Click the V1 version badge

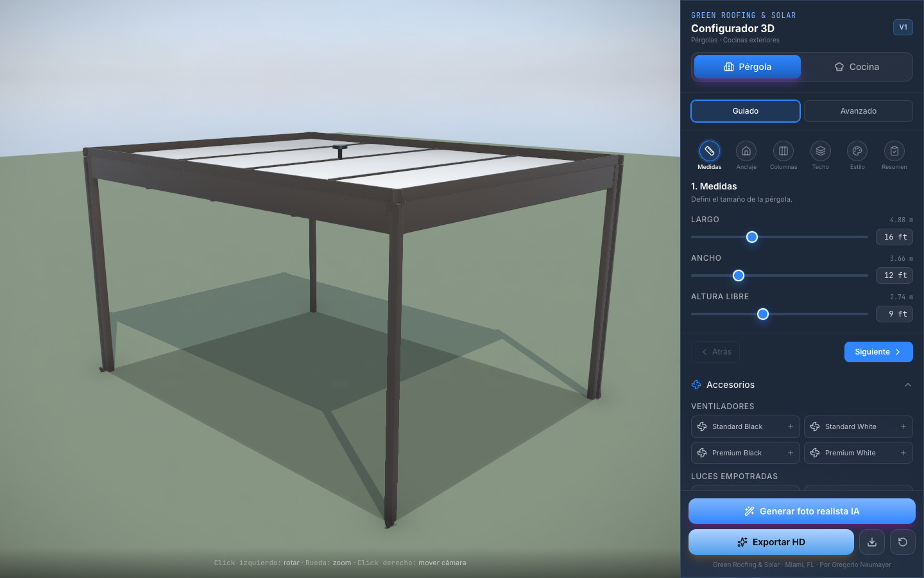pos(903,27)
